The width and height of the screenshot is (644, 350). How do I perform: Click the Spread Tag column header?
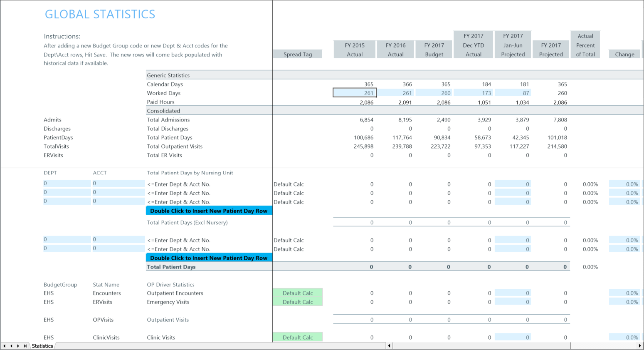(x=298, y=54)
